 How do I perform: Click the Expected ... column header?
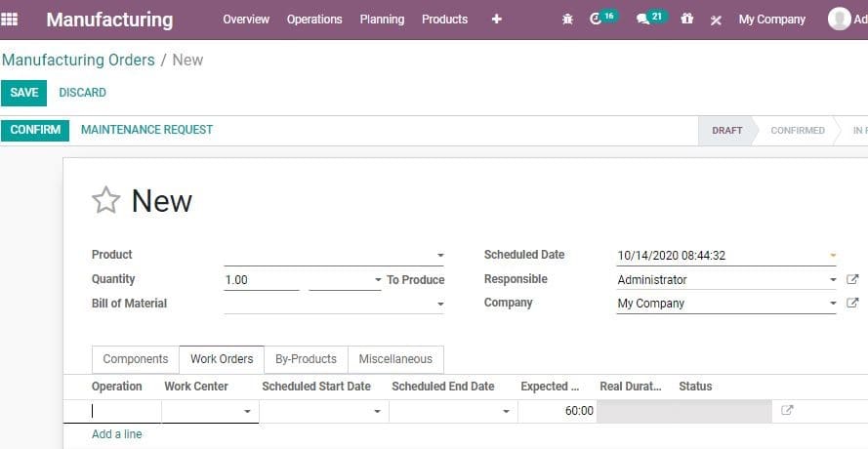[x=550, y=387]
